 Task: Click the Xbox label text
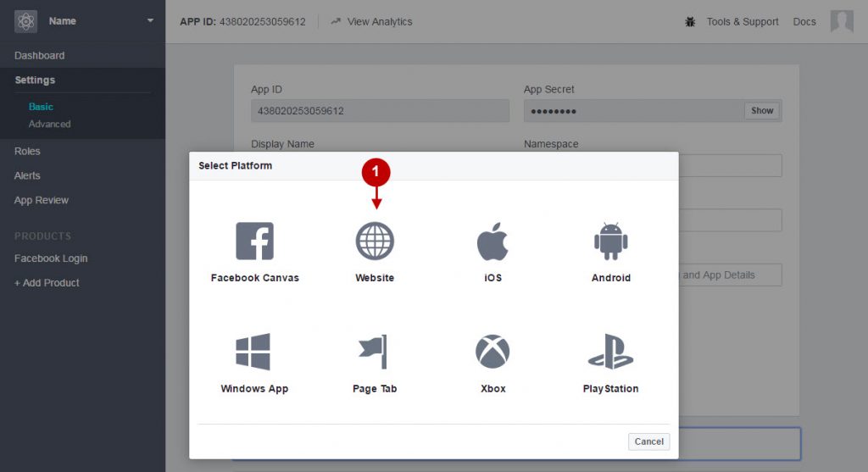point(492,388)
